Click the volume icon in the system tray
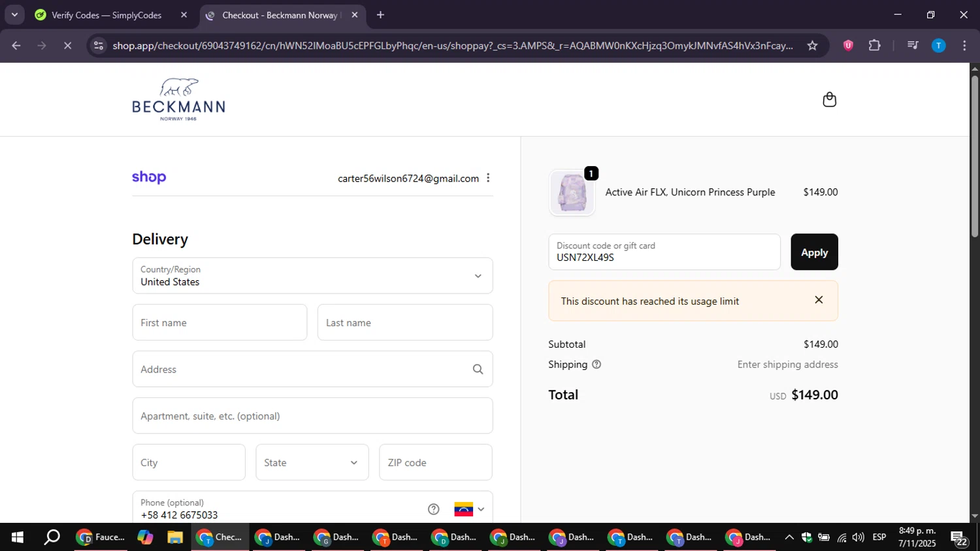This screenshot has width=980, height=551. (858, 537)
